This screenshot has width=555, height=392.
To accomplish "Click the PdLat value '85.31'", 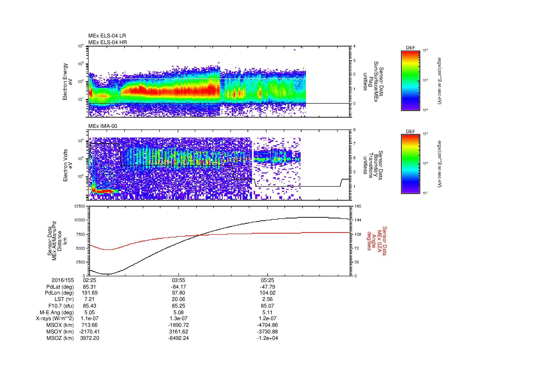I will click(89, 287).
